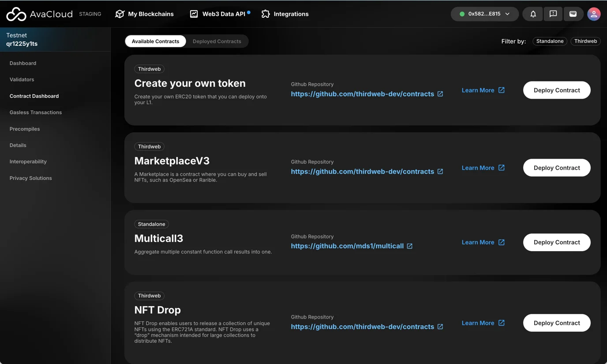
Task: Expand the wallet address 0x582...E815 dropdown
Action: [x=484, y=14]
